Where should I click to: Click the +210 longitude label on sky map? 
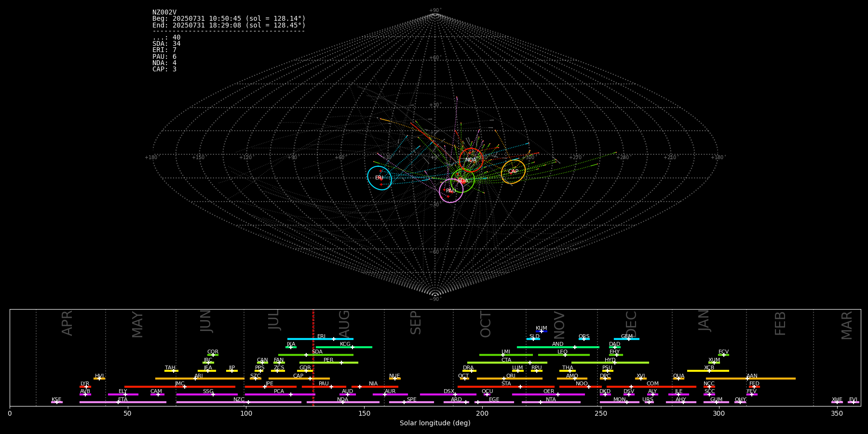670,158
